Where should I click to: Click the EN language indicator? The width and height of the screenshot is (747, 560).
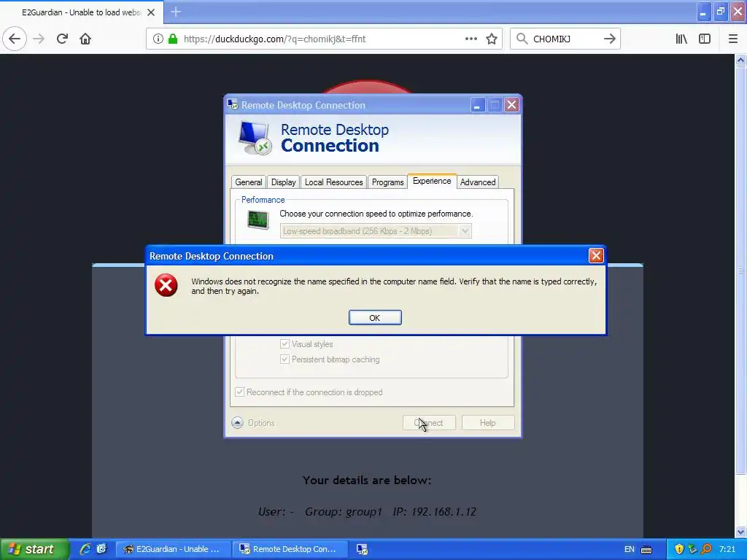coord(630,549)
